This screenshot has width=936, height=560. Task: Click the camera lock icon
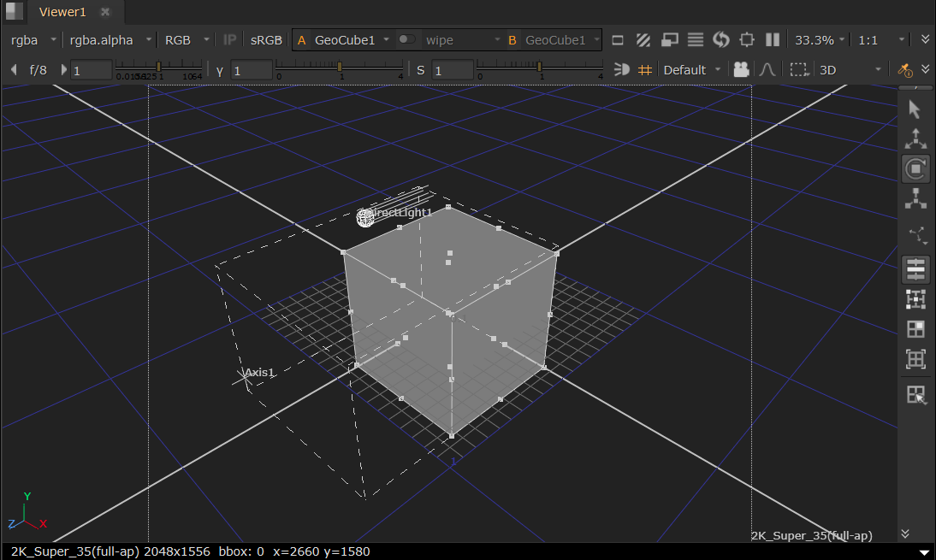741,70
